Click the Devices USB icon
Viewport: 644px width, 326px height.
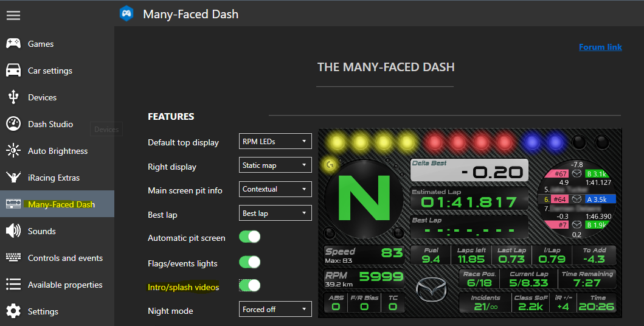coord(13,97)
